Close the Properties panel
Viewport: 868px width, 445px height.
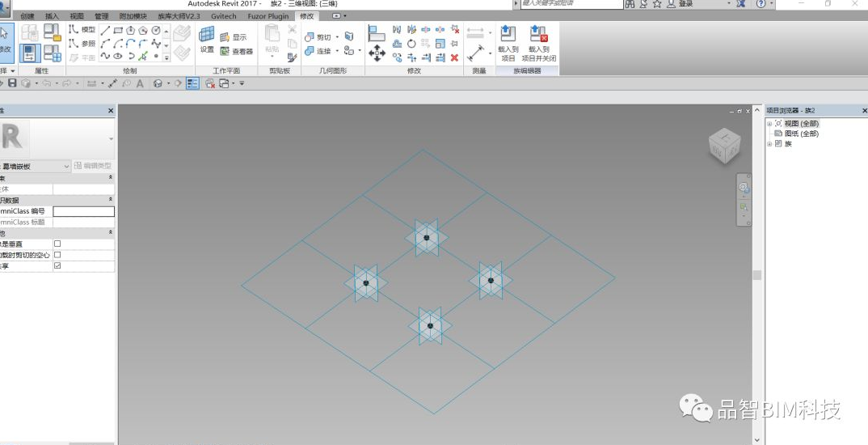click(x=111, y=111)
